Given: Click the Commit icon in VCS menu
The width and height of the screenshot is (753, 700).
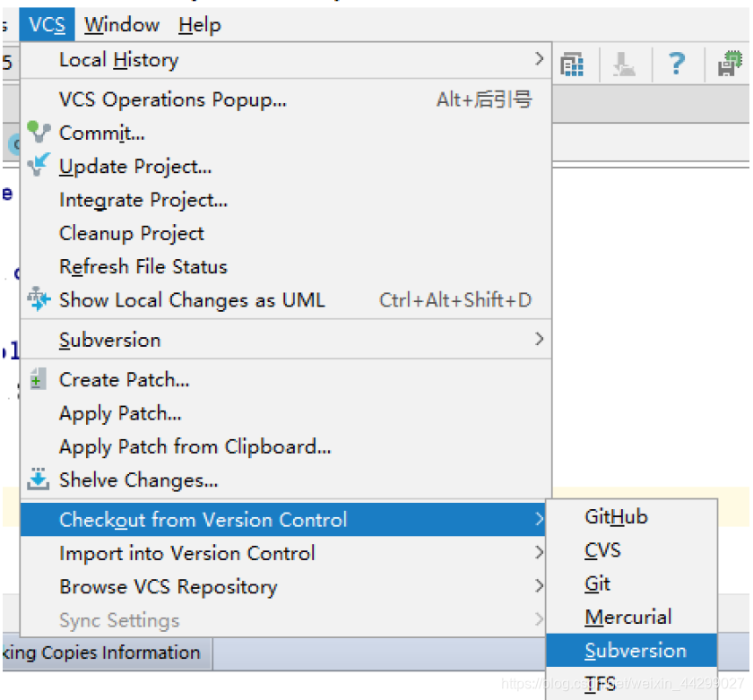Looking at the screenshot, I should coord(39,132).
